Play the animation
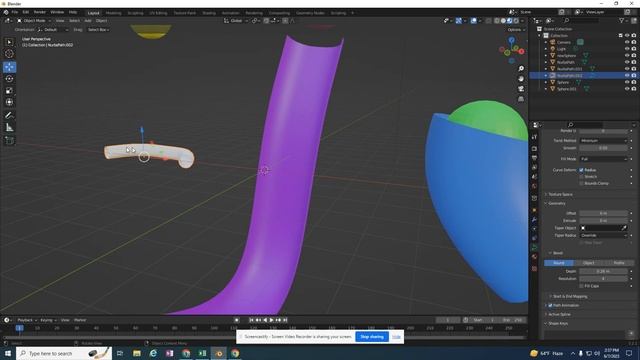 click(x=271, y=320)
